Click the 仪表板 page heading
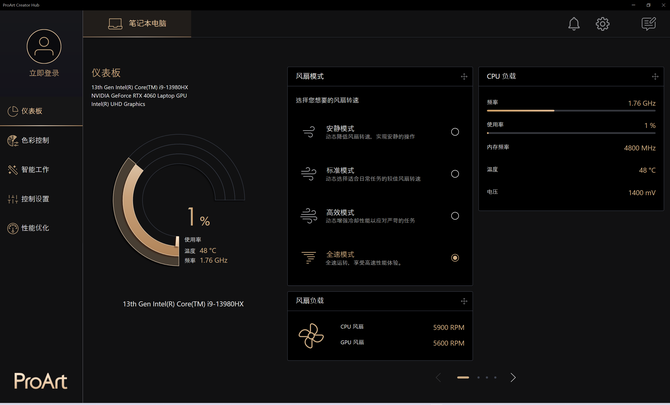This screenshot has height=405, width=670. [x=106, y=73]
